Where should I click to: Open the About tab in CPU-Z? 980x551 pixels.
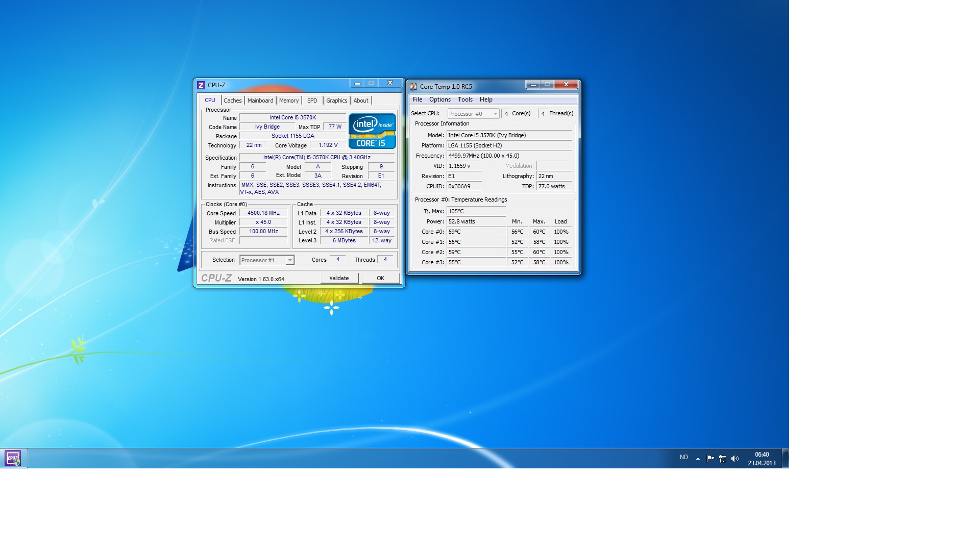361,101
